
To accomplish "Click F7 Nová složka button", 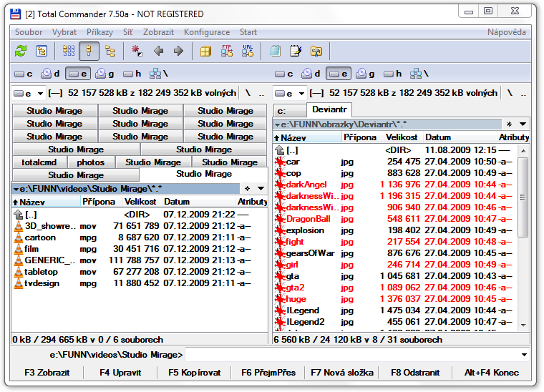I will (x=341, y=373).
